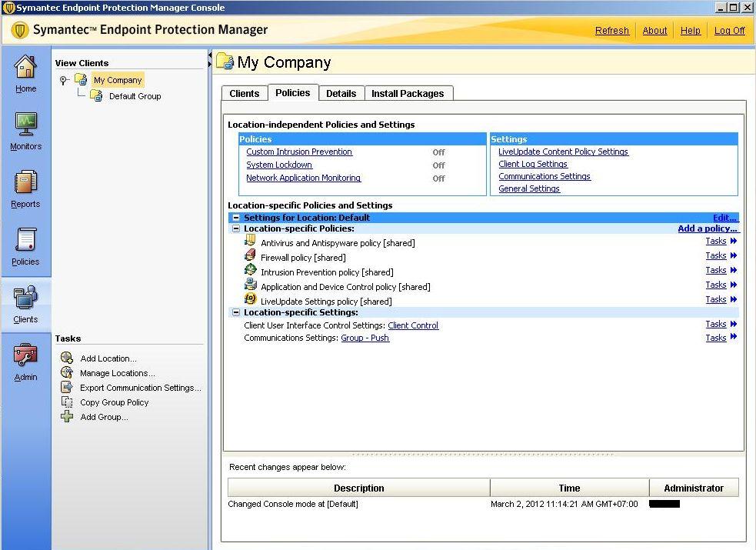Collapse the Location-specific Policies section
Image resolution: width=756 pixels, height=550 pixels.
tap(236, 228)
